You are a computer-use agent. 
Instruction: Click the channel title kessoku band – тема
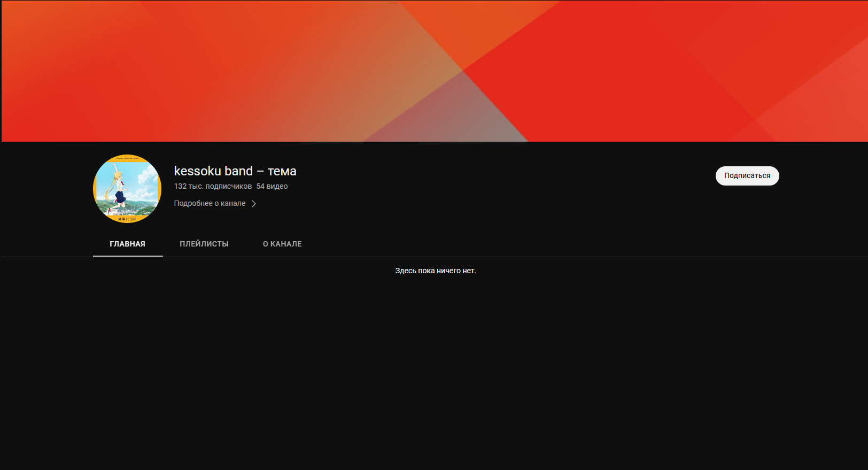235,171
